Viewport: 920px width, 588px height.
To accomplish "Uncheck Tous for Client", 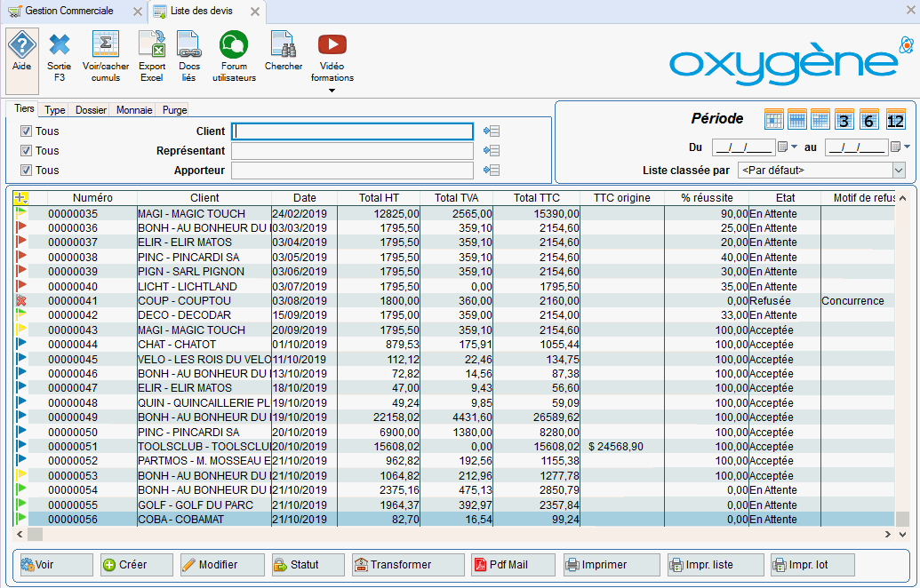I will pyautogui.click(x=26, y=131).
